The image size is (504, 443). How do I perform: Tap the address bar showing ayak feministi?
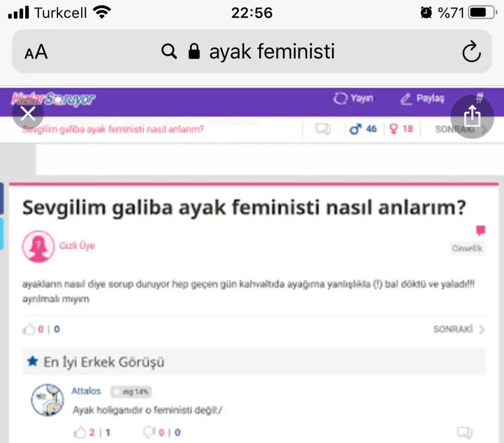[x=252, y=51]
